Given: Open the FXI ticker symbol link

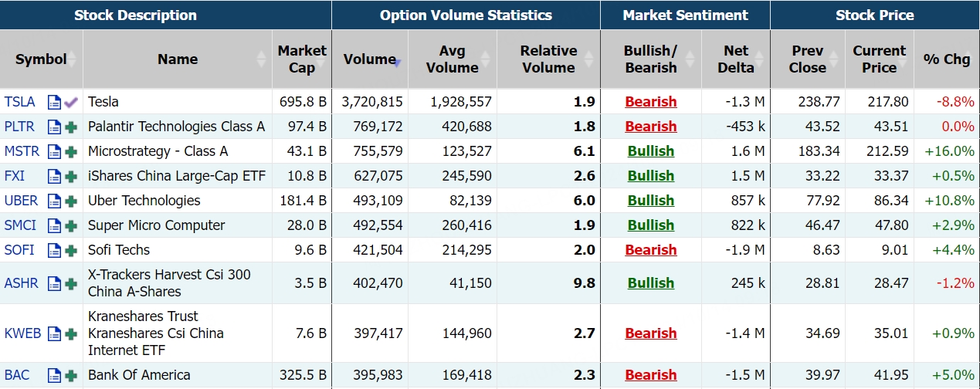Looking at the screenshot, I should pyautogui.click(x=15, y=176).
